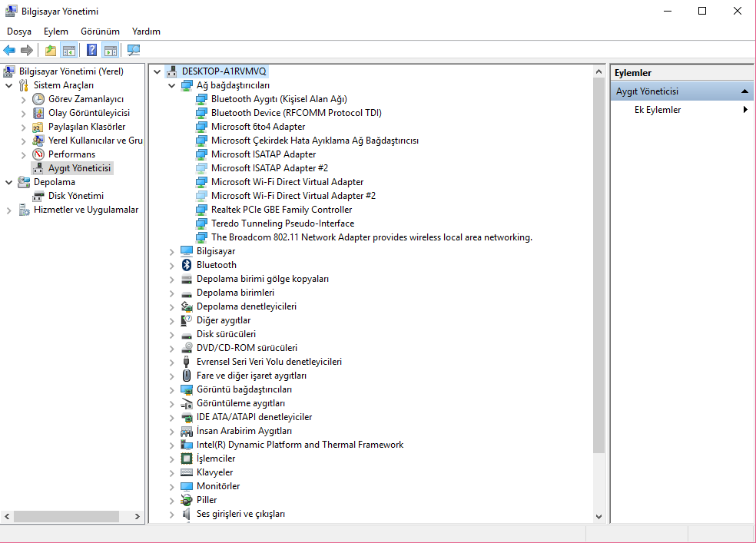
Task: Click the Ses girişleri ve çıkışları speaker icon
Action: click(x=187, y=514)
